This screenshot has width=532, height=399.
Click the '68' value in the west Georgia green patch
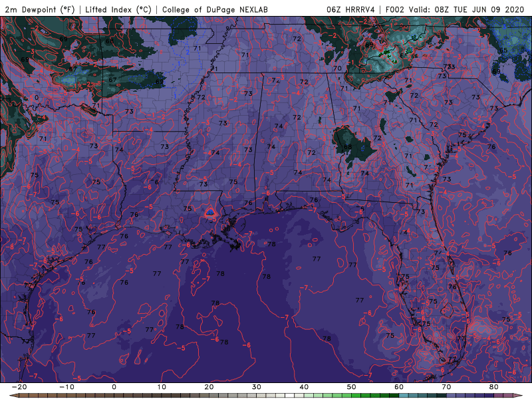coord(348,147)
